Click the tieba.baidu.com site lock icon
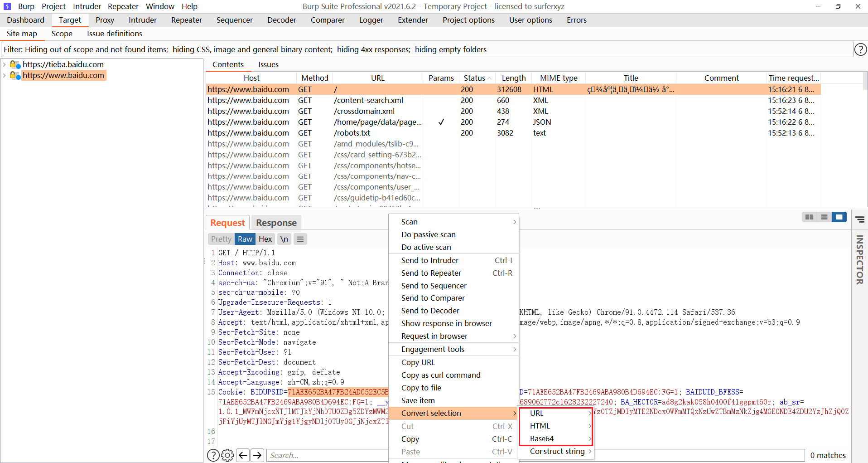Viewport: 868px width, 463px height. coord(15,64)
